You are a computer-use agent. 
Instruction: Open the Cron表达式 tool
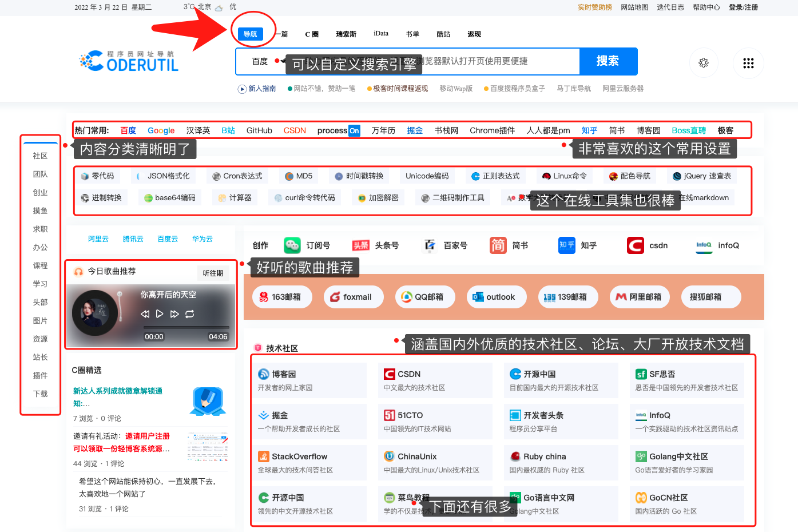tap(237, 176)
